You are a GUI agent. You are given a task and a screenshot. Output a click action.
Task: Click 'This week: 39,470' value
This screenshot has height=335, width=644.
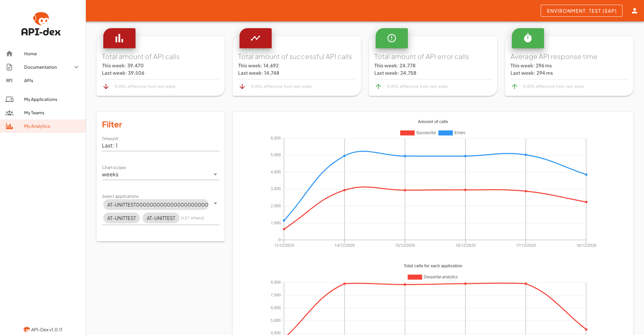click(123, 66)
